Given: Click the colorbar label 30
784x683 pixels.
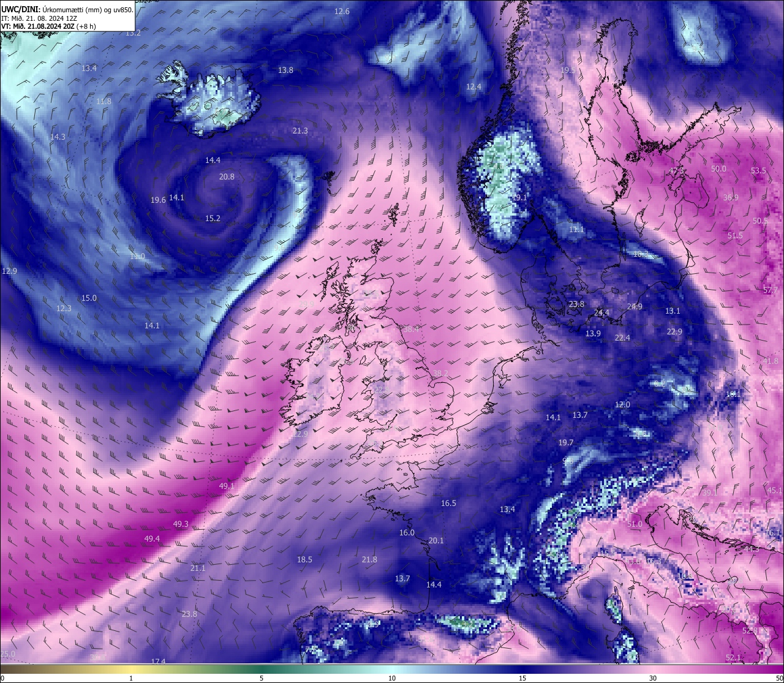Looking at the screenshot, I should coord(653,678).
